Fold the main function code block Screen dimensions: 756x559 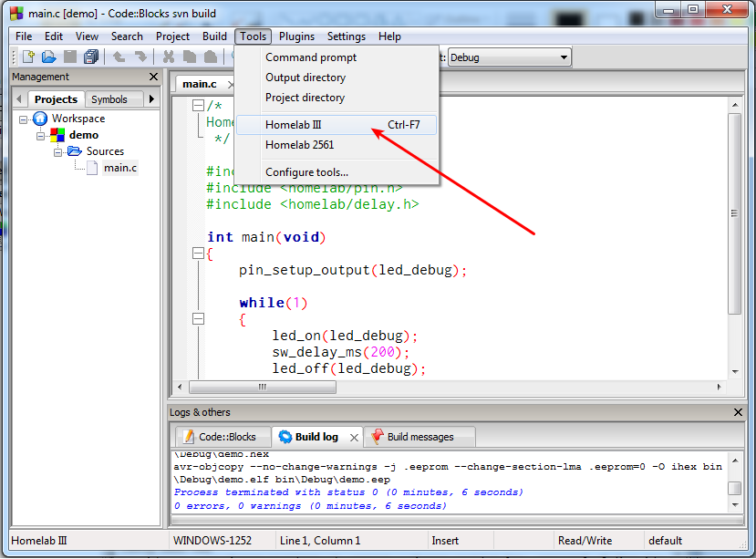point(197,254)
